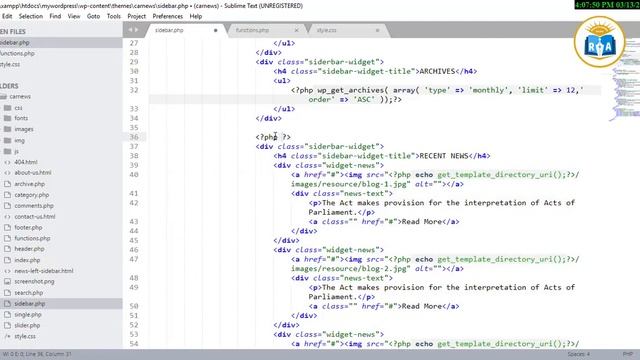Go to next tab with right arrow
640x360 pixels.
point(136,30)
